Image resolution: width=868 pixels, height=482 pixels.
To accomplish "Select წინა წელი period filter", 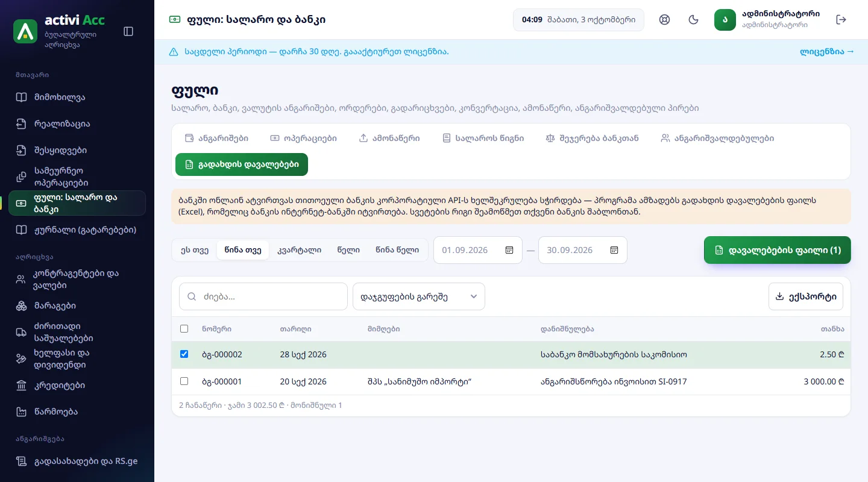I will (x=397, y=250).
